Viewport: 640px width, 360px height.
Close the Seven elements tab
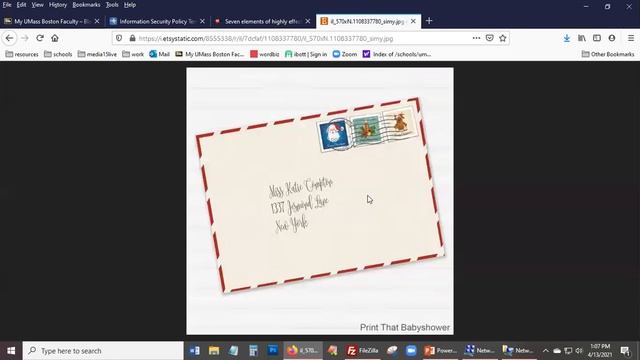pos(307,21)
